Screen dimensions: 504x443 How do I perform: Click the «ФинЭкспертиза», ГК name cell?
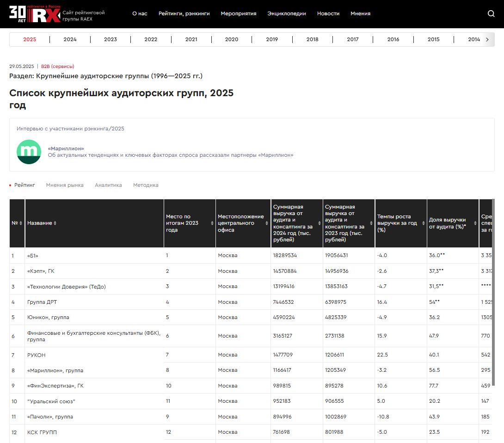pyautogui.click(x=55, y=386)
